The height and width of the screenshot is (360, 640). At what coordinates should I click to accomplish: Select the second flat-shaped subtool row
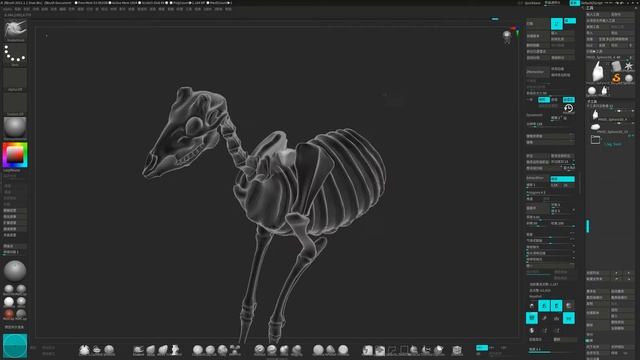[611, 127]
